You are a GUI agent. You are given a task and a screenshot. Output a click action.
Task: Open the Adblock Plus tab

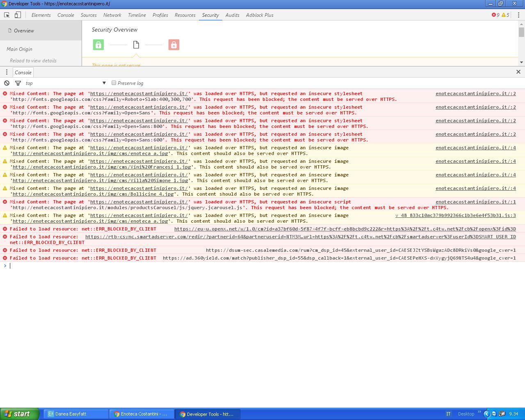point(260,15)
